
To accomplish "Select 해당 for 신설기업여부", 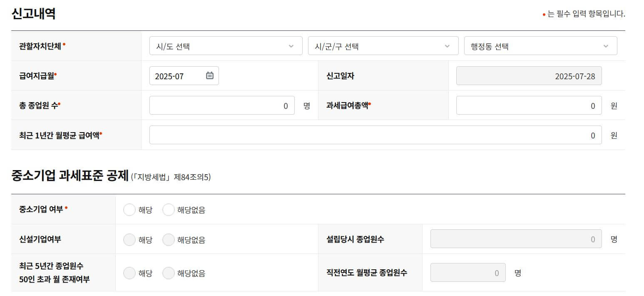I will (x=129, y=239).
